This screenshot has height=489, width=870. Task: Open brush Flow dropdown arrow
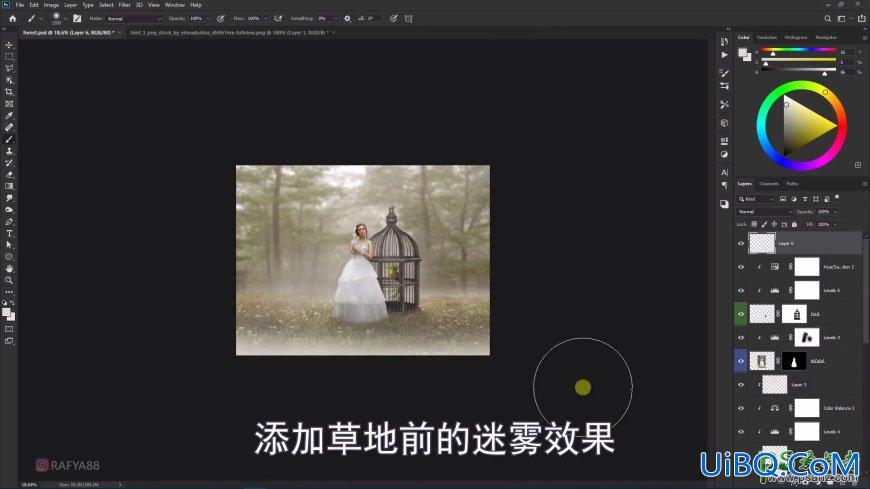pyautogui.click(x=265, y=18)
